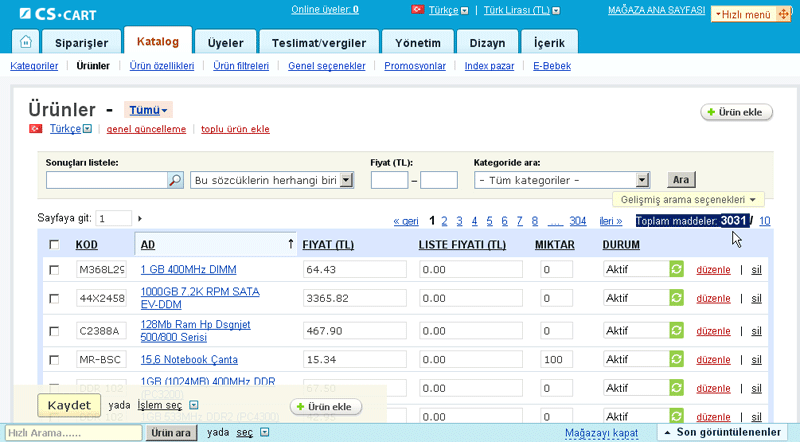Click the 'genel güncelleme' link
The image size is (800, 442).
pyautogui.click(x=146, y=129)
